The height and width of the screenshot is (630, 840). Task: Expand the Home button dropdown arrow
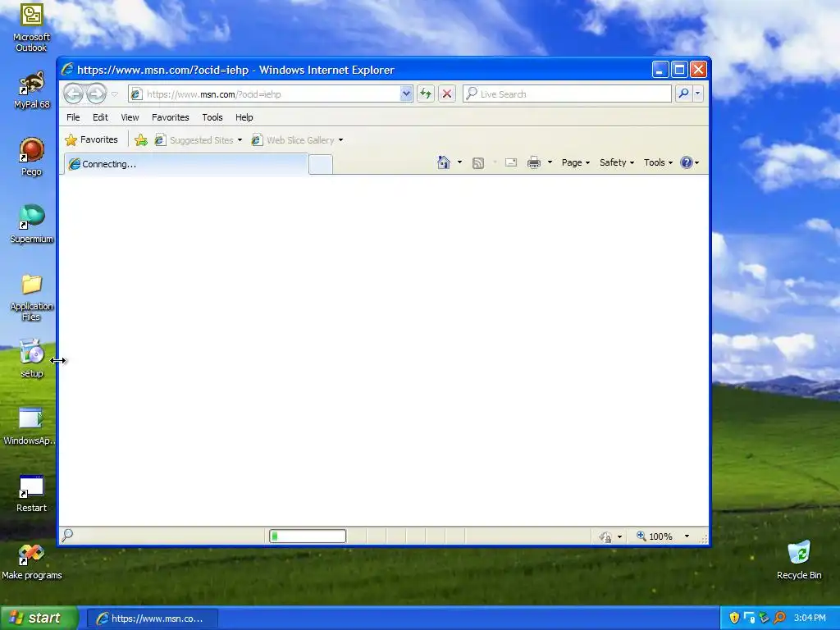tap(459, 162)
